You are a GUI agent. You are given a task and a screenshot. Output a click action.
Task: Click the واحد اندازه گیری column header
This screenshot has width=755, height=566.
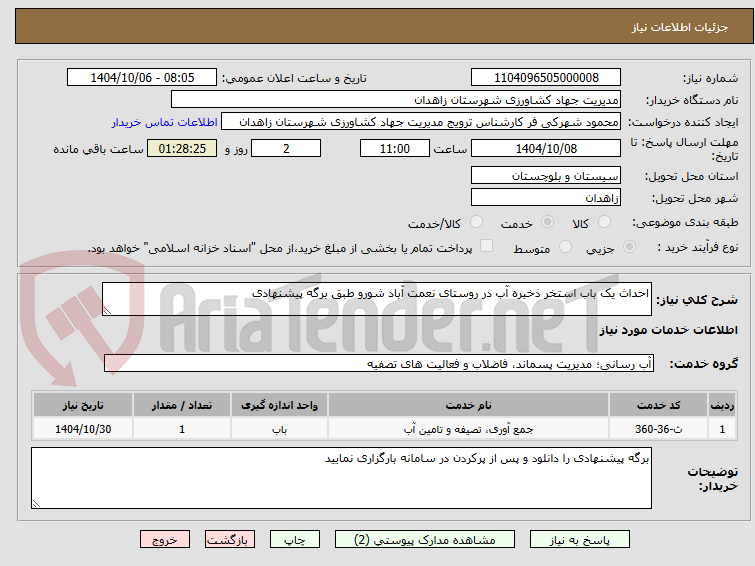point(279,405)
